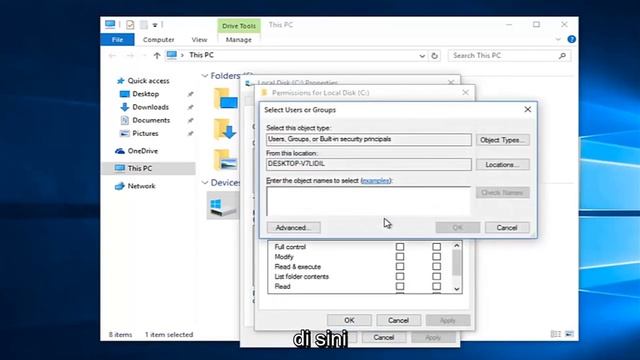Close Select Users or Groups dialog
The image size is (640, 360).
(527, 109)
